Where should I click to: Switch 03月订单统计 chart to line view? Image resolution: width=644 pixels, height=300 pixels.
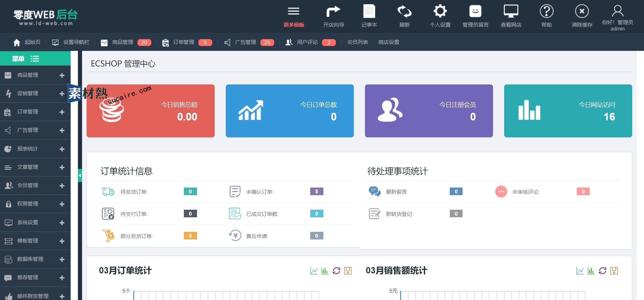[314, 271]
